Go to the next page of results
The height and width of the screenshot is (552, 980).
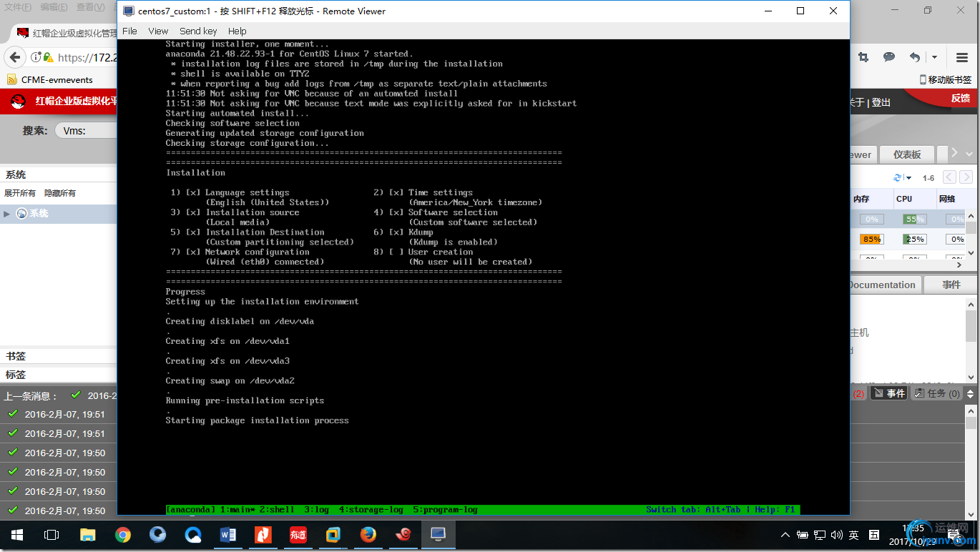[966, 177]
